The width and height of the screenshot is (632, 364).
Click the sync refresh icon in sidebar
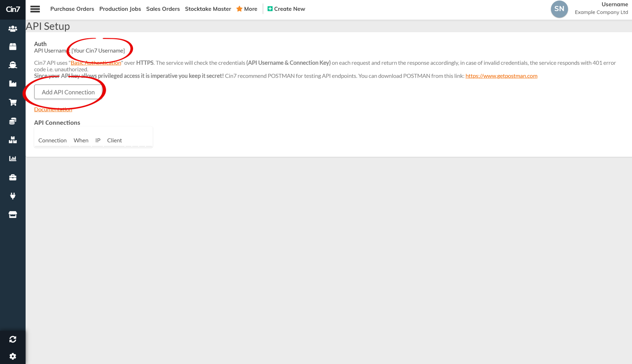(x=13, y=339)
